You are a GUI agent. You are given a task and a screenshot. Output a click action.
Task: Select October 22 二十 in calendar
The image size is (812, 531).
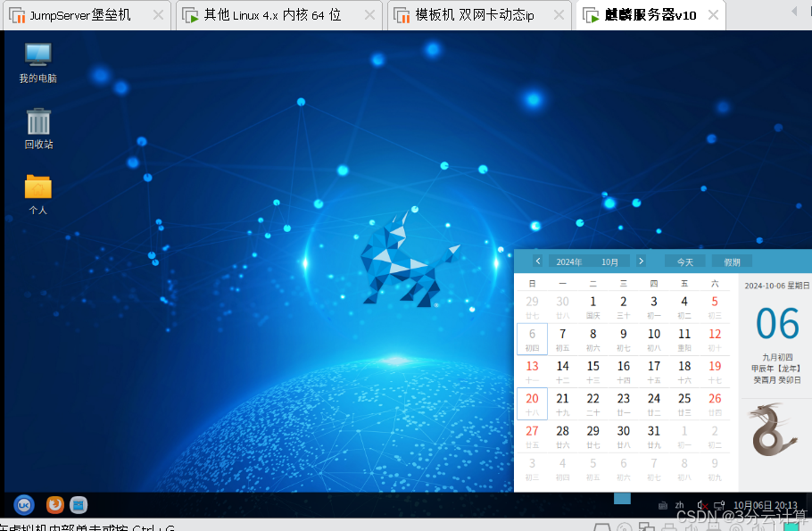(x=593, y=403)
